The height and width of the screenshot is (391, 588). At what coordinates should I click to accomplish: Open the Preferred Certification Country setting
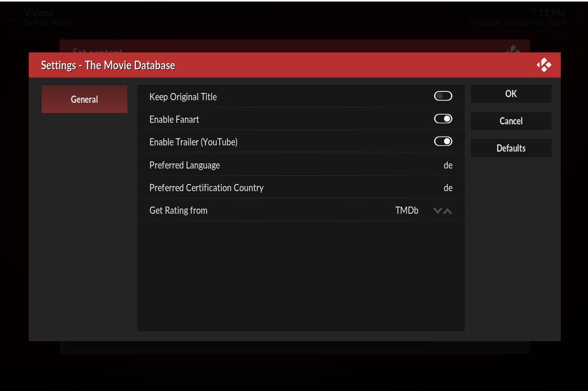click(x=301, y=188)
